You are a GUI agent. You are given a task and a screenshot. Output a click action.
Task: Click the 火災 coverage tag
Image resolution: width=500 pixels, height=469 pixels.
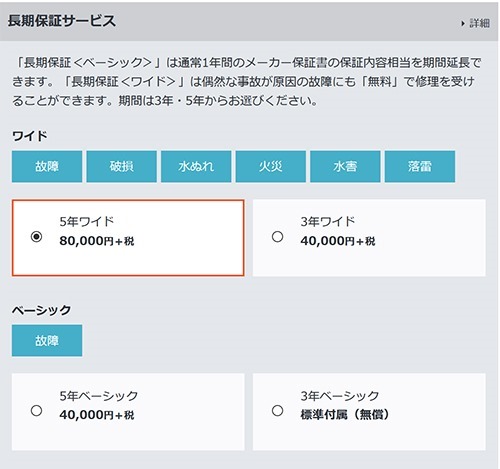(x=271, y=166)
